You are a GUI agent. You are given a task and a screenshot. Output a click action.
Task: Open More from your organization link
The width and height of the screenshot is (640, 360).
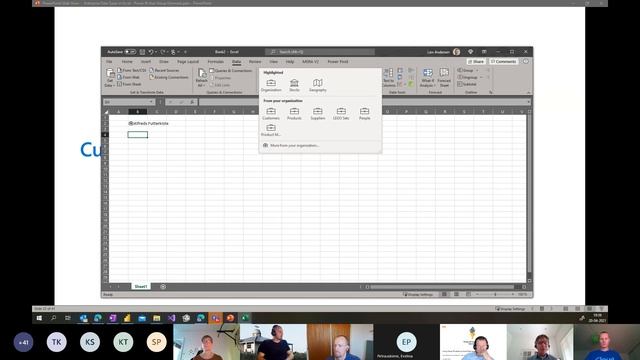[291, 145]
